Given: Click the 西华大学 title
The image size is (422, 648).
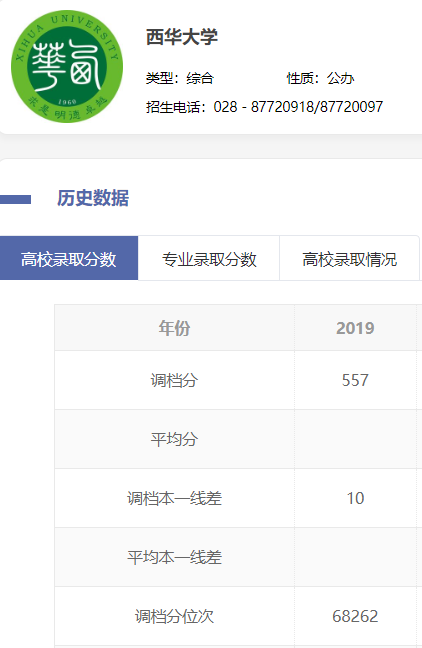Looking at the screenshot, I should point(182,37).
